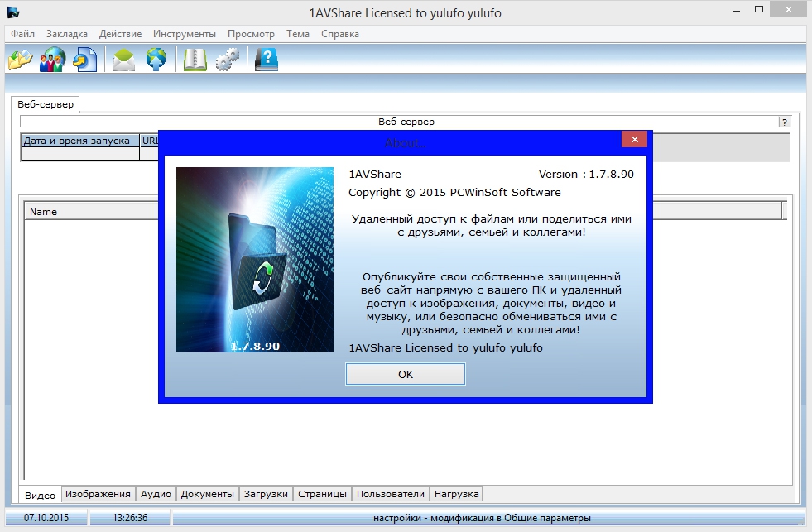Viewport: 812px width, 532px height.
Task: Click OK in the About dialog
Action: [406, 374]
